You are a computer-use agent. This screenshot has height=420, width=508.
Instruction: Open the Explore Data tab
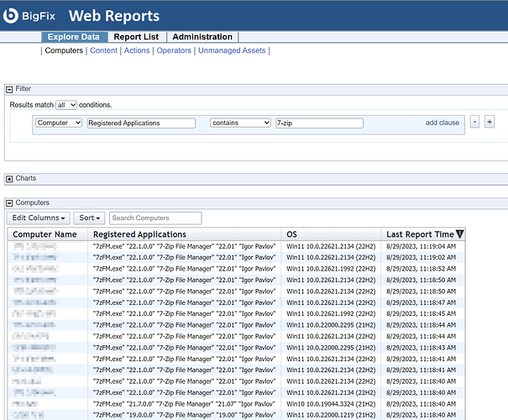pyautogui.click(x=74, y=37)
